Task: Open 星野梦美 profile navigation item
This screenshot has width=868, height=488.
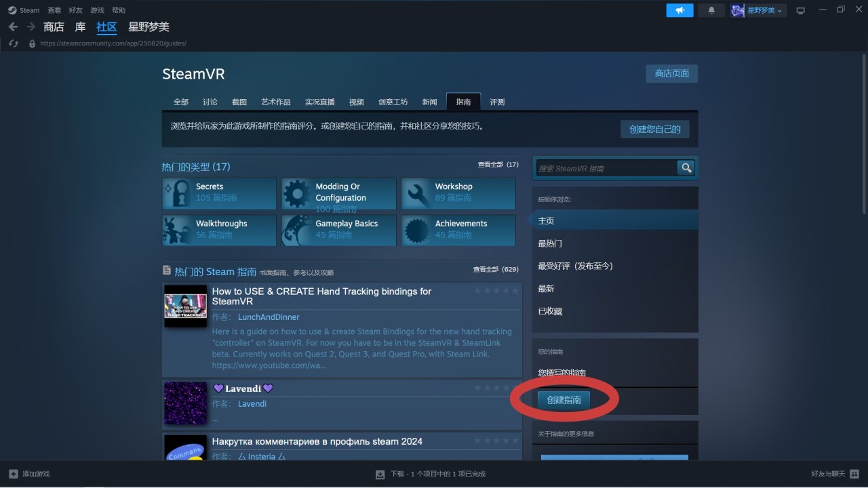Action: tap(149, 27)
